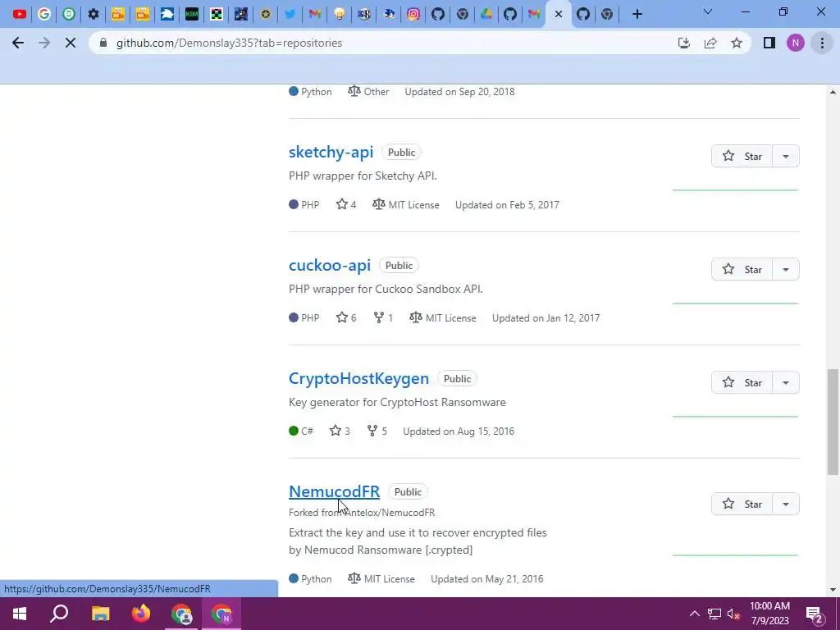Open the cuckoo-api repository
This screenshot has width=840, height=630.
[330, 265]
